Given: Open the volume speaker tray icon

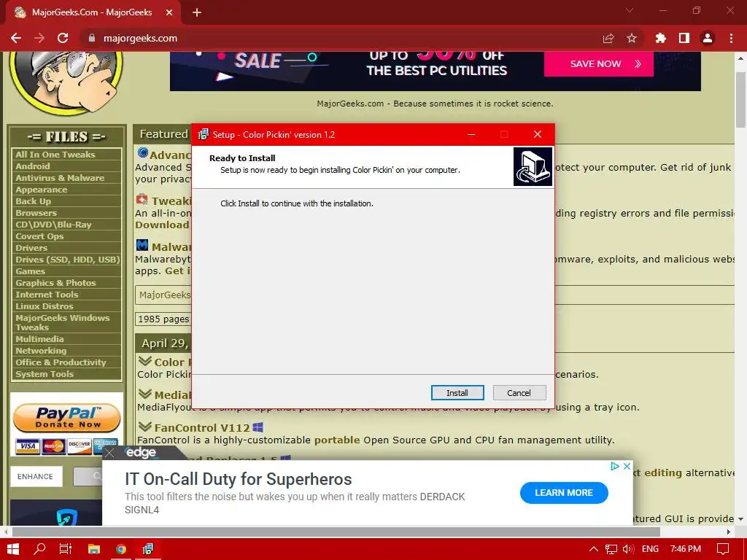Looking at the screenshot, I should pyautogui.click(x=628, y=549).
